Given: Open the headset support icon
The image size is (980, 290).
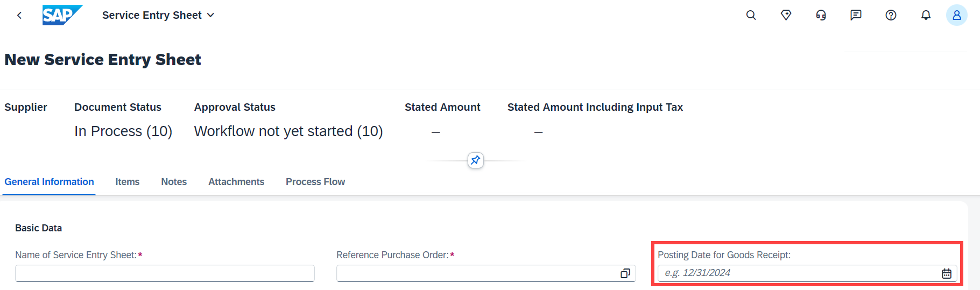Looking at the screenshot, I should click(x=821, y=15).
